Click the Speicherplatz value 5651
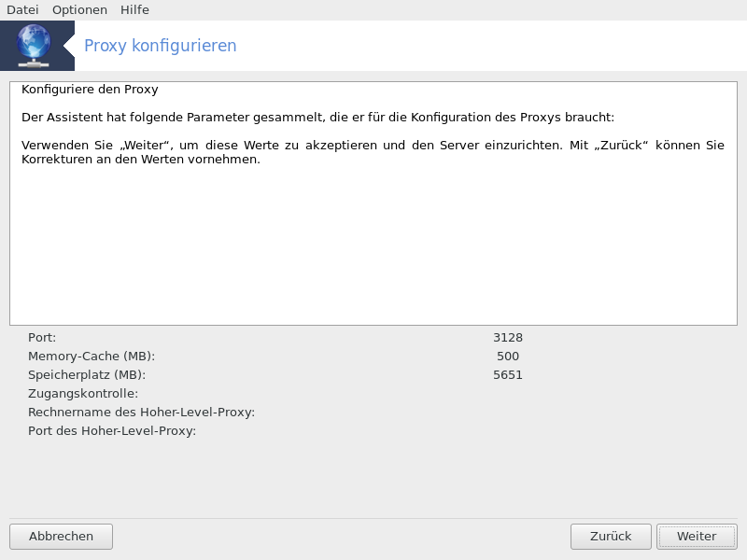The height and width of the screenshot is (560, 747). click(x=508, y=375)
